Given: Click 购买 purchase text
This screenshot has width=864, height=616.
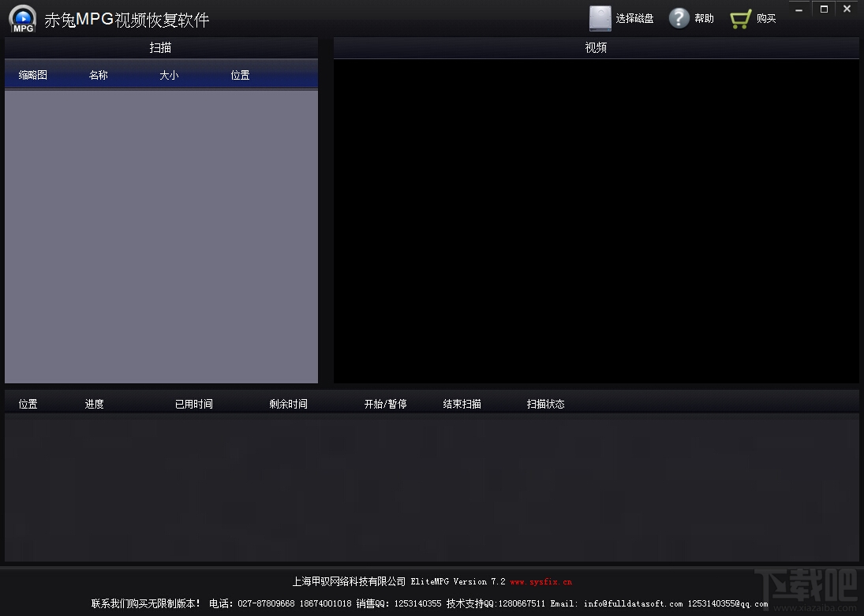Looking at the screenshot, I should (x=766, y=19).
